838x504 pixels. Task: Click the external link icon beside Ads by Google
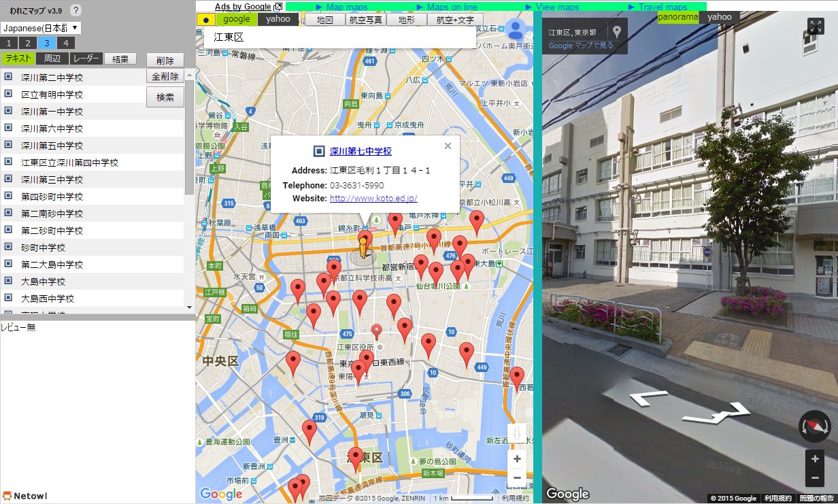[278, 7]
